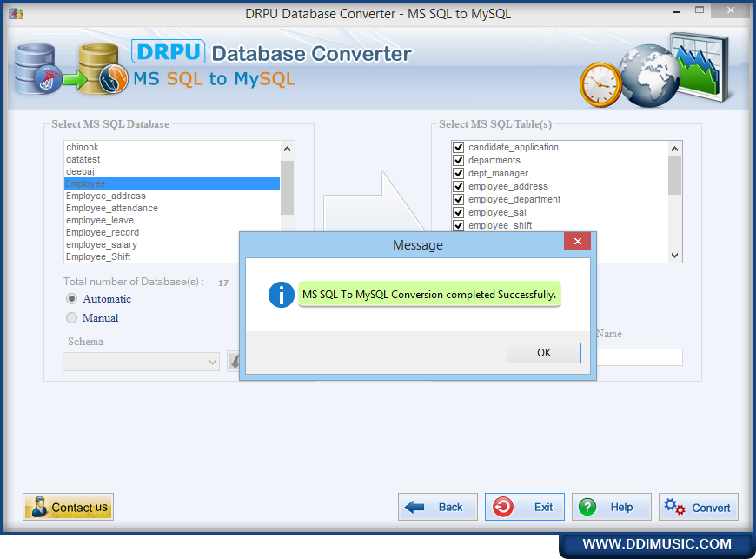Click the app icon in the title bar
This screenshot has height=559, width=756.
(16, 14)
